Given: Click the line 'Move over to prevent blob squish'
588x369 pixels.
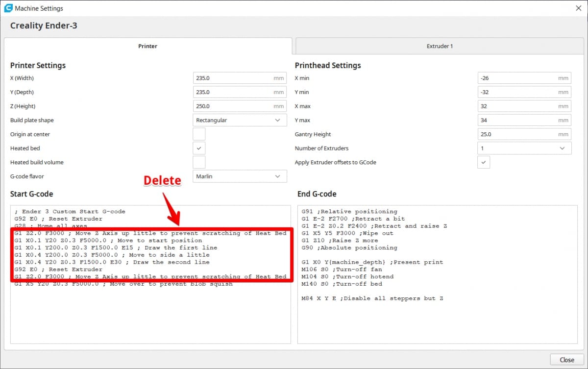Looking at the screenshot, I should pyautogui.click(x=123, y=284).
